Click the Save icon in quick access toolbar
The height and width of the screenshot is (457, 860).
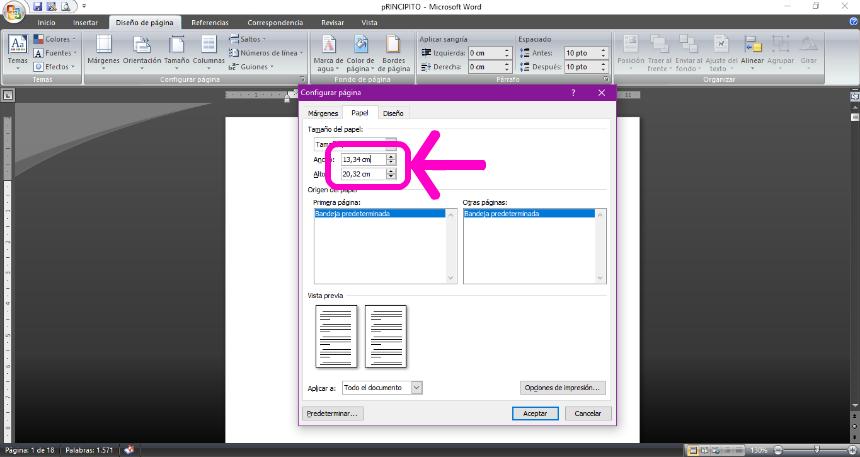point(37,6)
